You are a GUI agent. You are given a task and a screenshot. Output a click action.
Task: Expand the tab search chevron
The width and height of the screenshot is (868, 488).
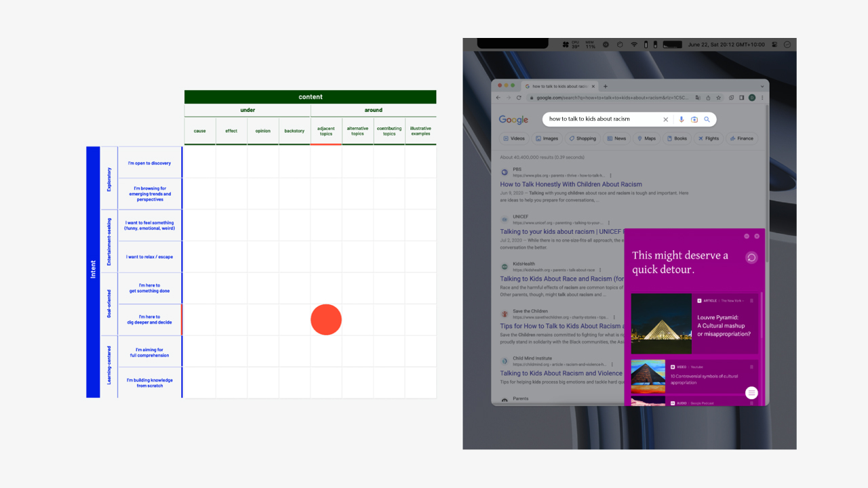click(x=762, y=86)
